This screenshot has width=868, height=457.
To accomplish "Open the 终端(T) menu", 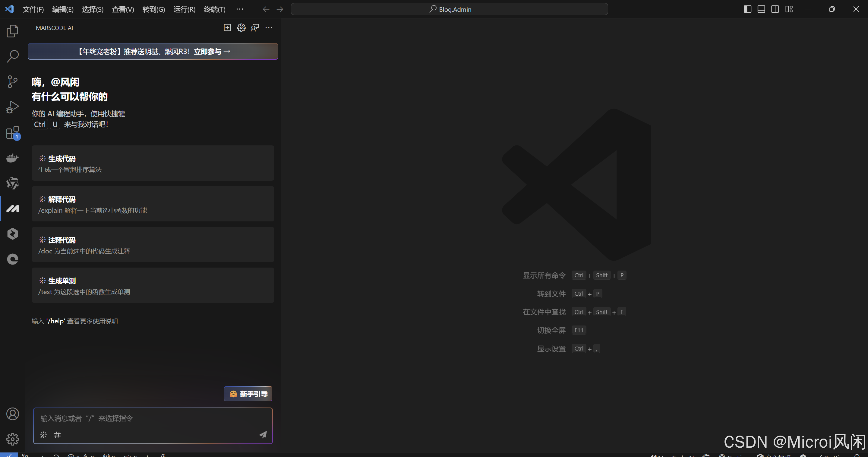I will point(214,9).
